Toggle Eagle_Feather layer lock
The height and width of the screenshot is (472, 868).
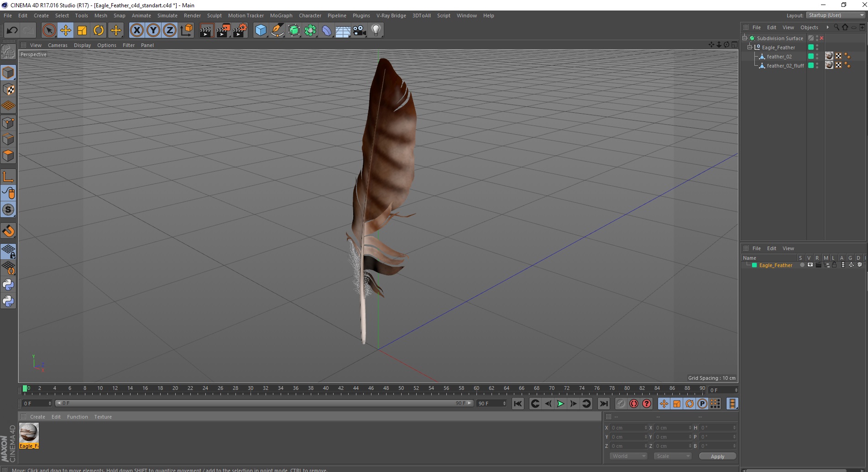click(x=834, y=265)
